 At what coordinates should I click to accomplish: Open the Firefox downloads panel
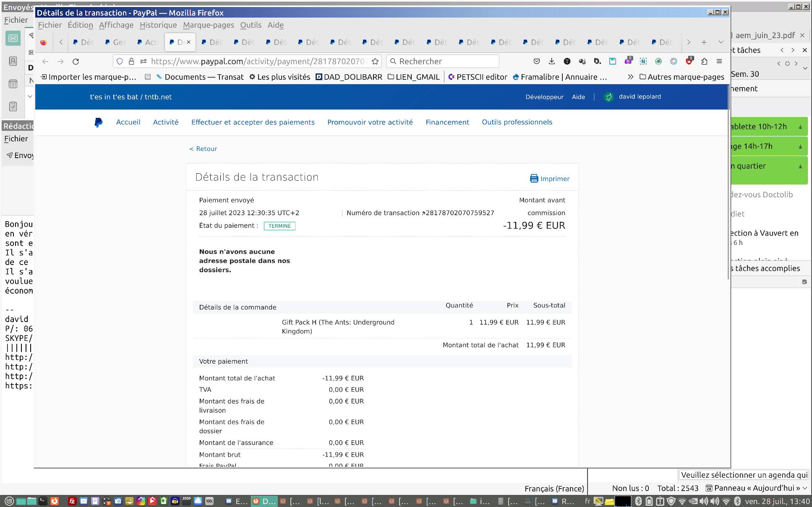click(x=551, y=62)
